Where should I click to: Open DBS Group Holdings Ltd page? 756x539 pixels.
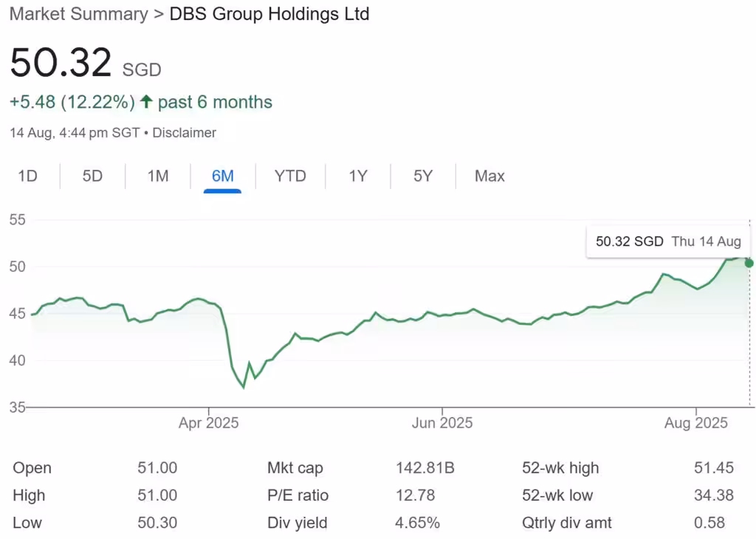coord(269,14)
